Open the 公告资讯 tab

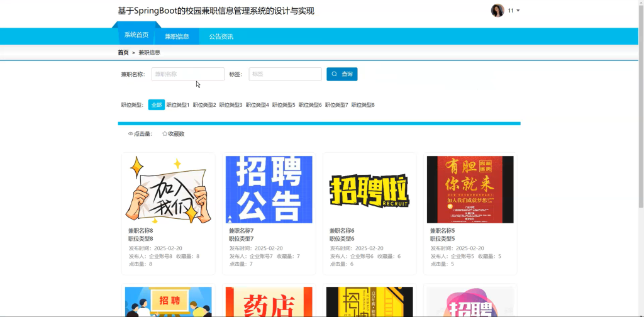click(221, 36)
